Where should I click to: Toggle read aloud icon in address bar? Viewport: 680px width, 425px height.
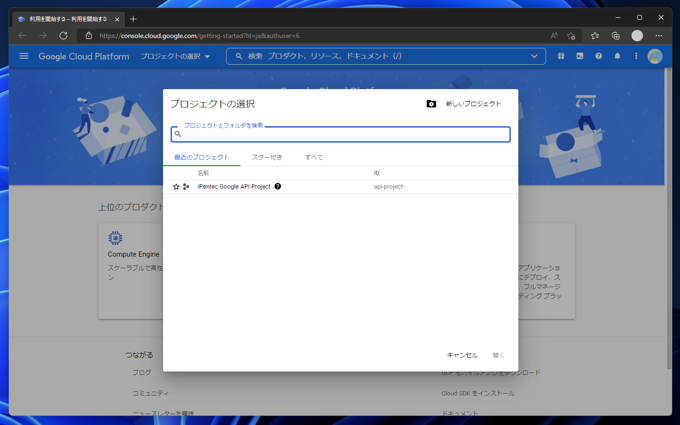554,36
